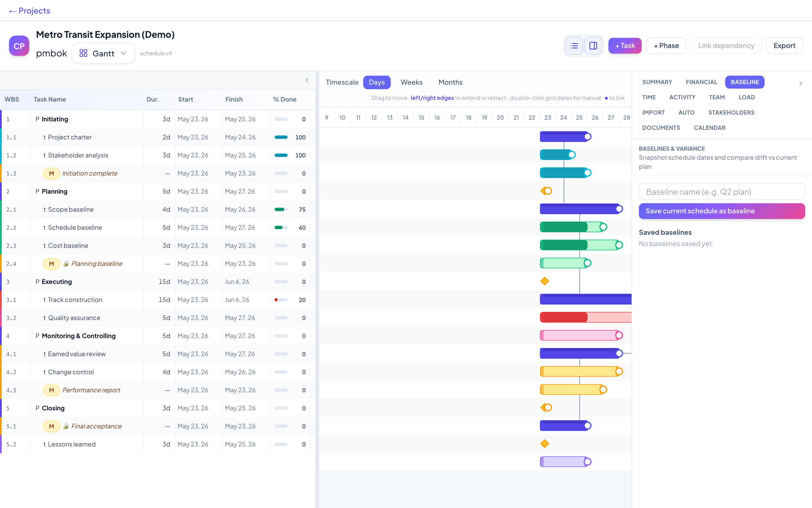Open the IMPORT tab
812x508 pixels.
pos(653,113)
